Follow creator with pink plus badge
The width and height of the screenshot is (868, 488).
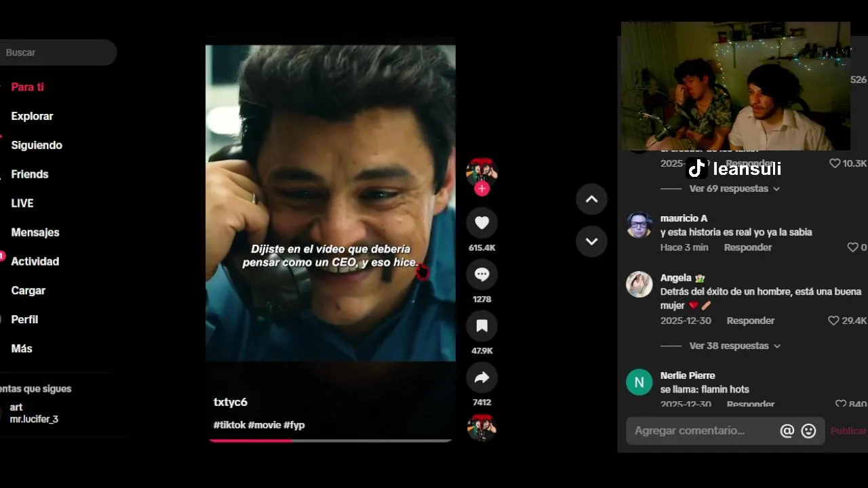point(481,189)
